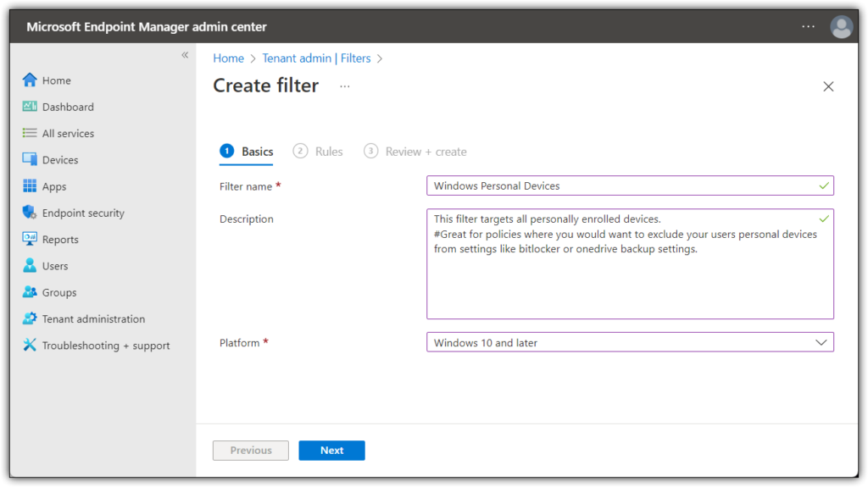Click the Dashboard chart icon
The height and width of the screenshot is (487, 868).
pos(30,106)
